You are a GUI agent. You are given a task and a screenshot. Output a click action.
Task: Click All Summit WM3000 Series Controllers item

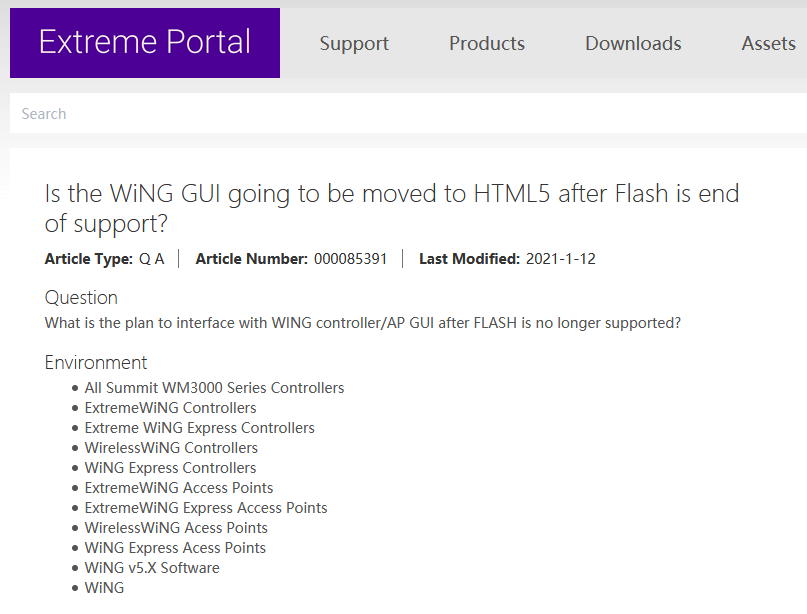(x=214, y=388)
